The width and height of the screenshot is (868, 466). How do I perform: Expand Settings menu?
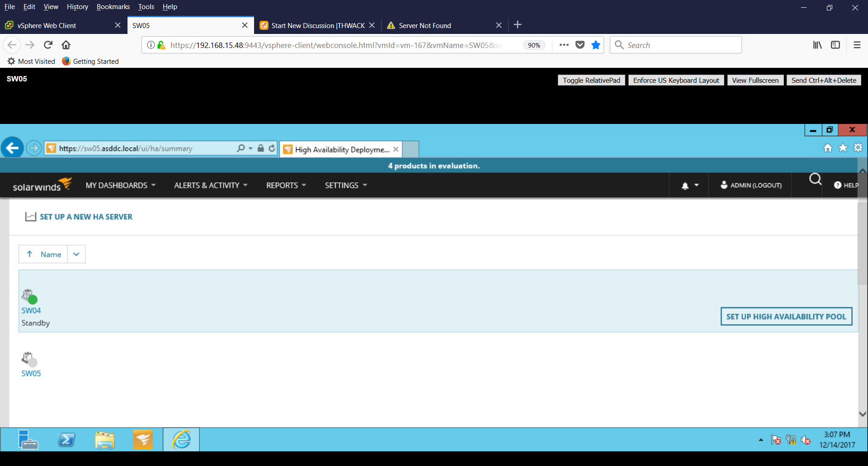pyautogui.click(x=346, y=185)
